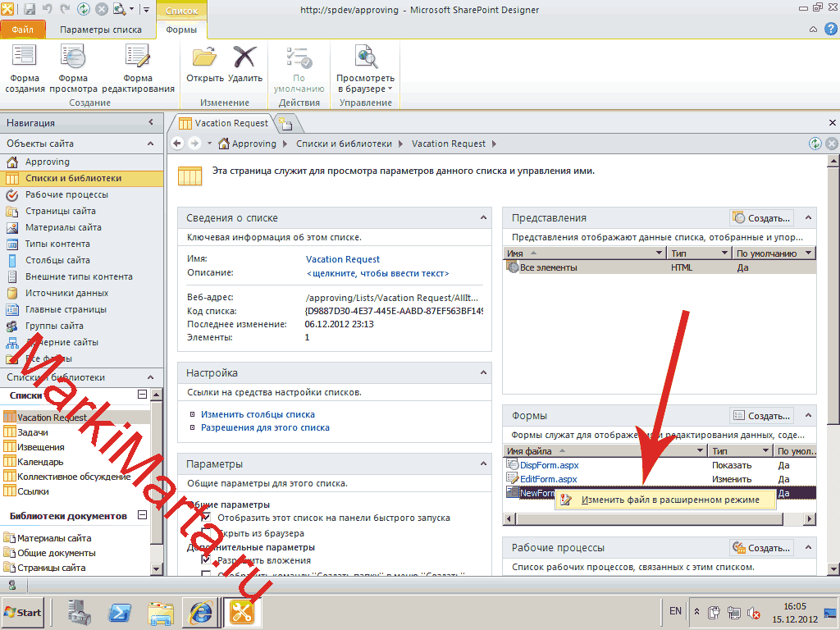Collapse the Библиотеки документов group
The height and width of the screenshot is (630, 840).
[142, 515]
